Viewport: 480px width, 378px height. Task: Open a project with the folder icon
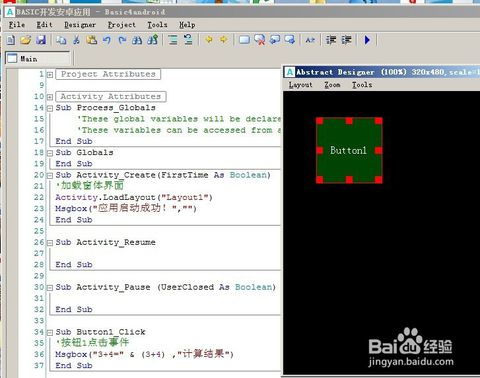[x=26, y=40]
